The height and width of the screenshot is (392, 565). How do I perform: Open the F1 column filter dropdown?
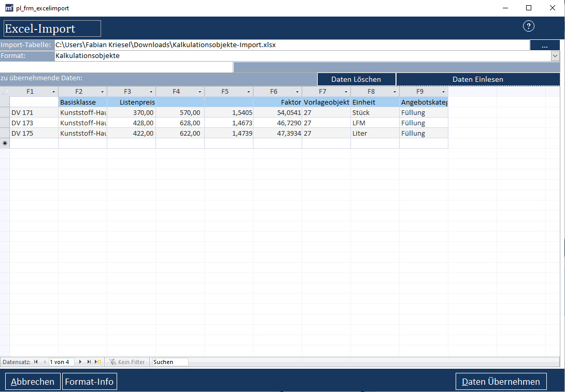53,92
